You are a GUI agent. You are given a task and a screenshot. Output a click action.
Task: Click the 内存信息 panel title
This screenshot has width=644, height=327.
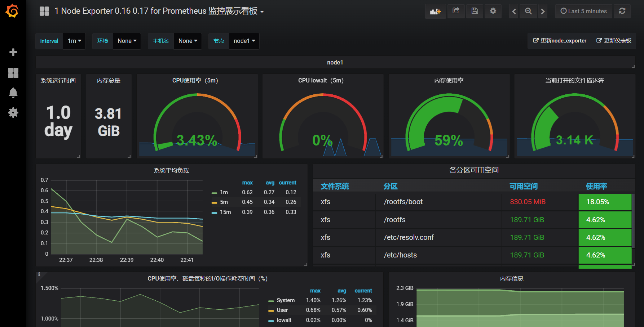point(512,278)
